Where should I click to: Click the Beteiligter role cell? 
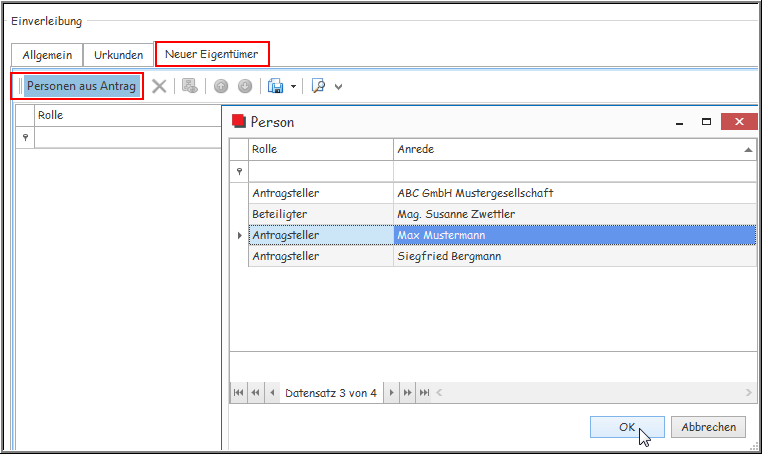[x=321, y=214]
